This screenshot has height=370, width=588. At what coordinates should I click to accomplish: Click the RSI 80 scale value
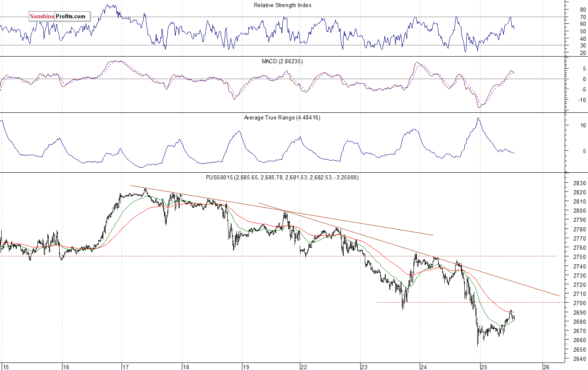point(583,10)
